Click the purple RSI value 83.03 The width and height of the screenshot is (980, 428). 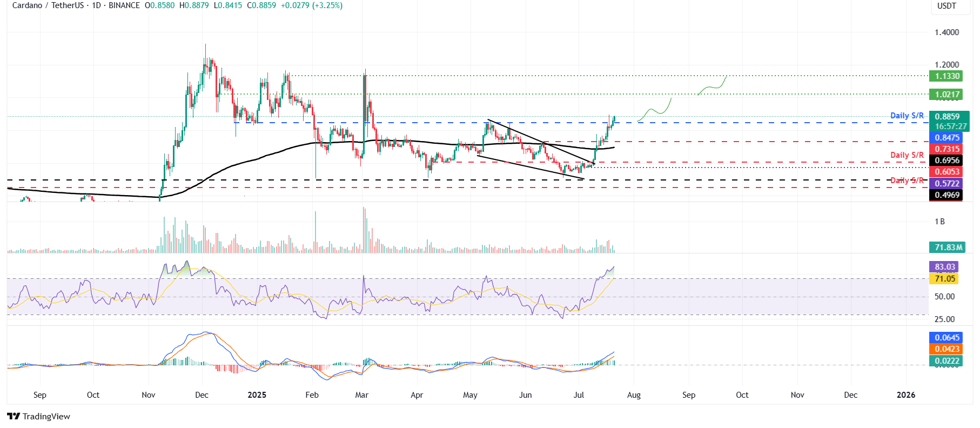click(945, 267)
